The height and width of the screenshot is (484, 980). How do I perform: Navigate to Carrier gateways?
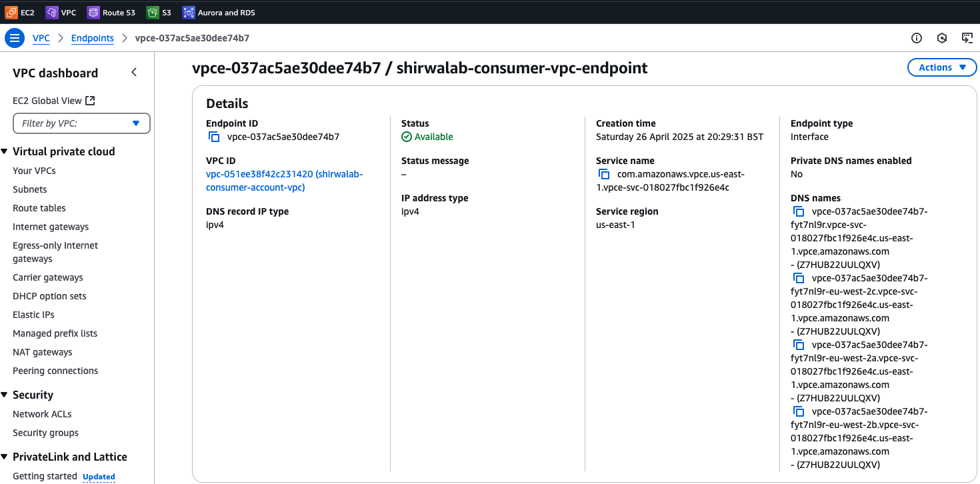point(48,277)
